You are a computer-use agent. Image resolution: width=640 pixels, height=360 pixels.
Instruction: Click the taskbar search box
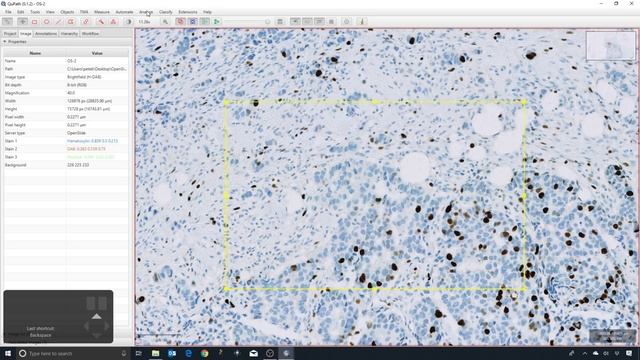[73, 353]
